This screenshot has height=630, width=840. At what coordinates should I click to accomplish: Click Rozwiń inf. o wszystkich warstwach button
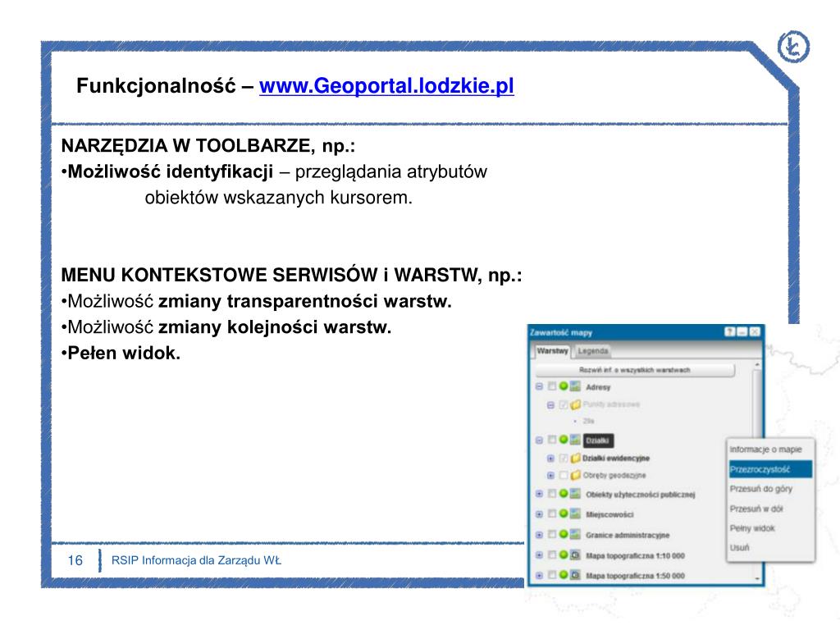pos(634,370)
